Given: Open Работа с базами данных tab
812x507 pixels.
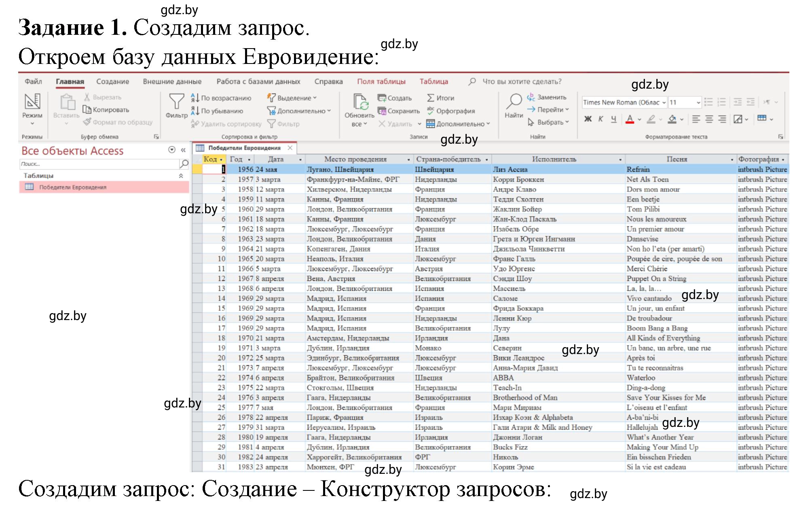Looking at the screenshot, I should pos(258,81).
